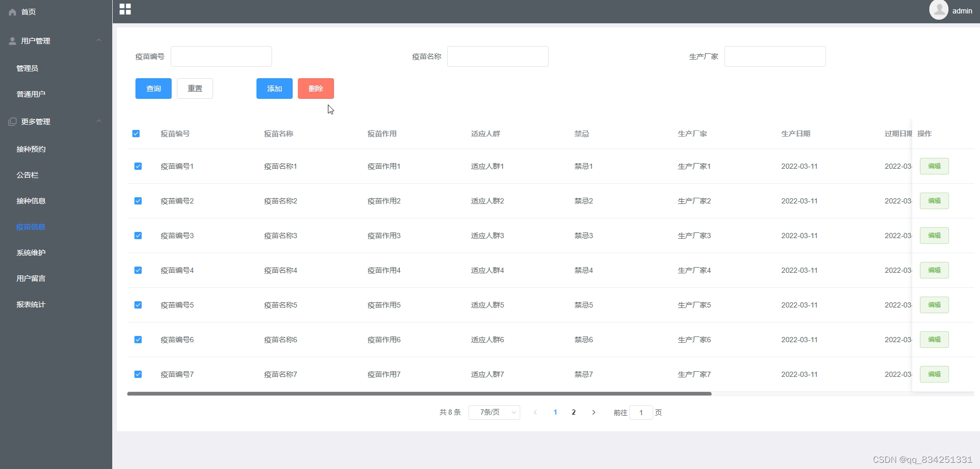This screenshot has height=469, width=980.
Task: Open 用户留言 menu item
Action: tap(31, 279)
